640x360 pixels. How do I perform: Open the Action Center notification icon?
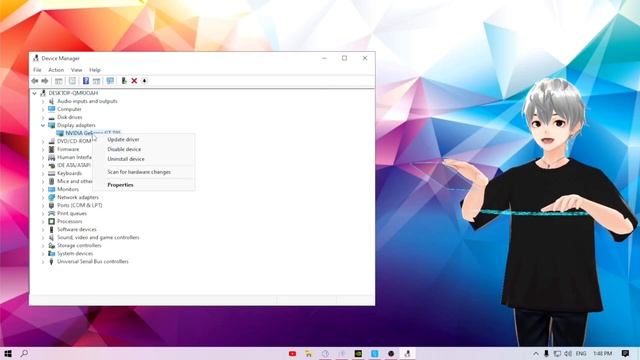coord(626,353)
